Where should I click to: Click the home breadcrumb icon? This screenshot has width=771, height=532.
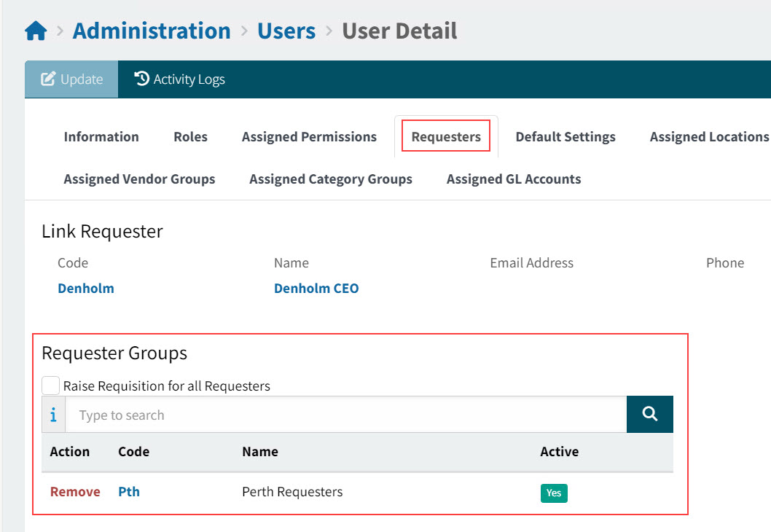(35, 30)
